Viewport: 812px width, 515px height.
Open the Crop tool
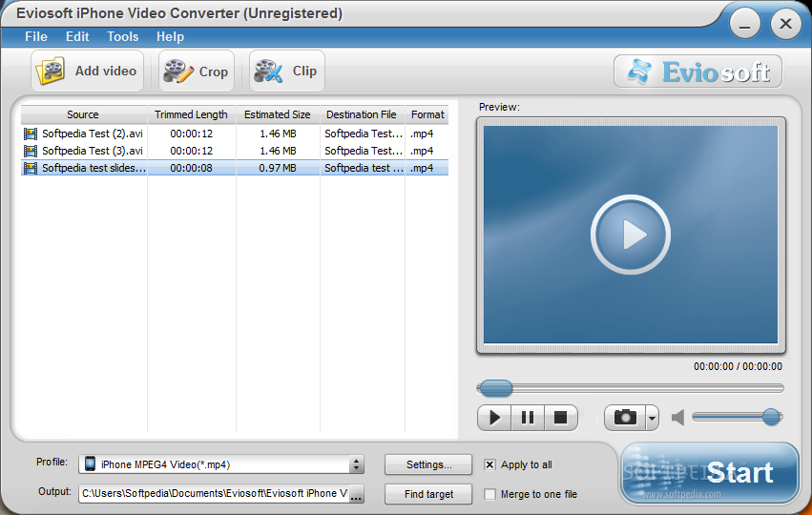pos(197,71)
